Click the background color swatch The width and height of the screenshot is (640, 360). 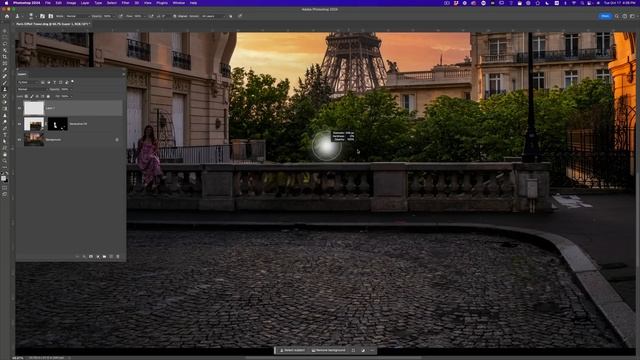coord(6,182)
